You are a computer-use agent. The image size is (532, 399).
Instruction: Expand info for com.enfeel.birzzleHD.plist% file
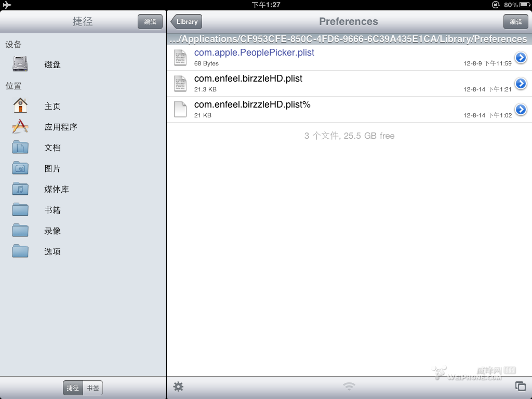521,110
